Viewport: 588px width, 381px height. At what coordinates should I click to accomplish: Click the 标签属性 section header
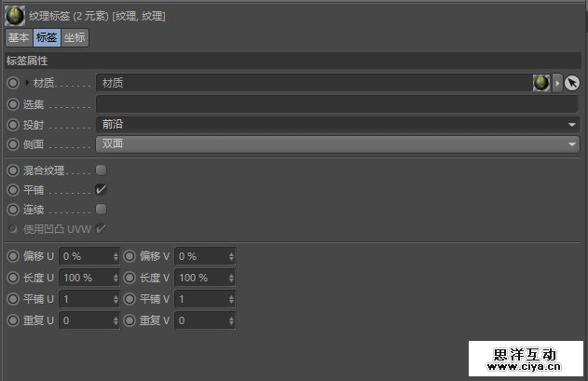pos(293,61)
